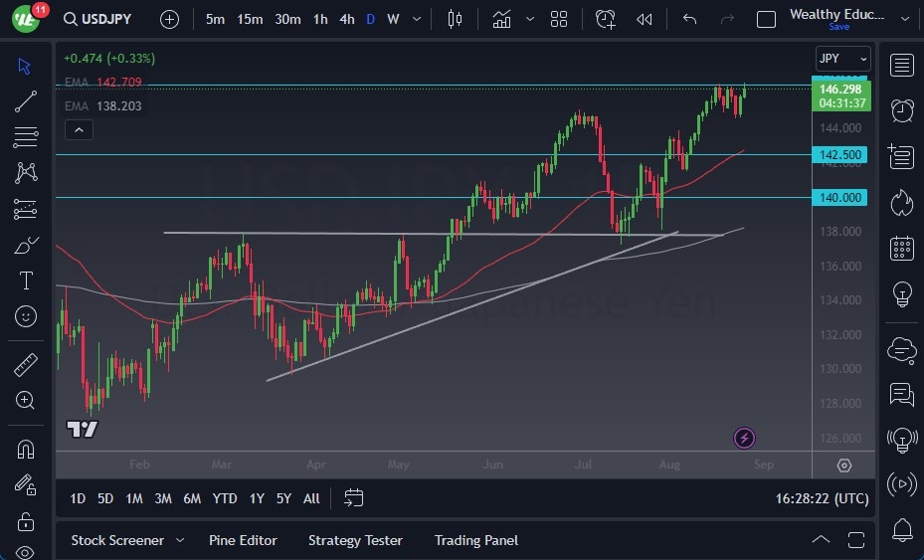The height and width of the screenshot is (560, 924).
Task: Open the JPY currency dropdown
Action: 842,59
